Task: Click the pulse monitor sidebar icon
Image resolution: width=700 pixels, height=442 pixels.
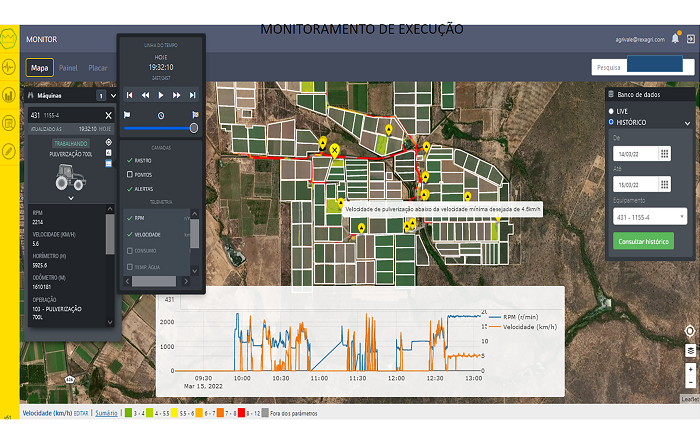Action: click(x=9, y=67)
